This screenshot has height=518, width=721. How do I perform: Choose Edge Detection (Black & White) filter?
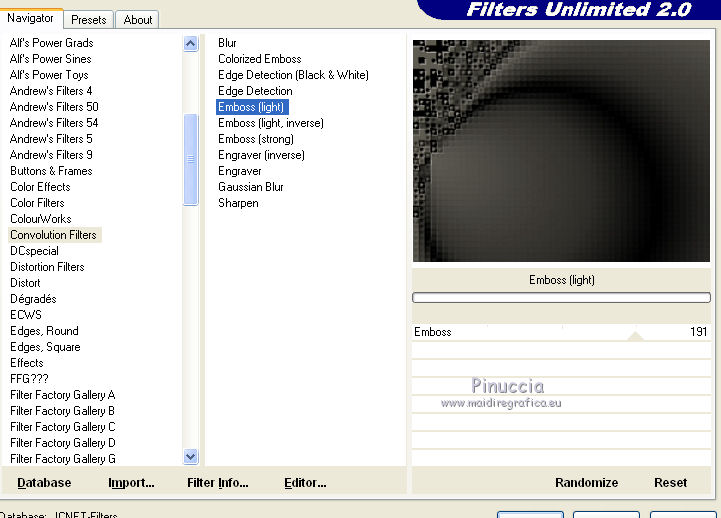(x=293, y=75)
